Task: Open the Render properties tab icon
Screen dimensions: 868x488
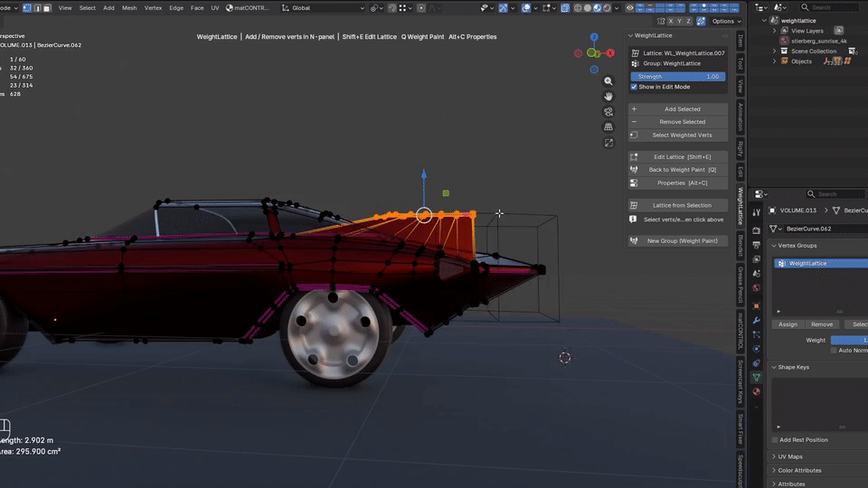Action: pos(757,230)
